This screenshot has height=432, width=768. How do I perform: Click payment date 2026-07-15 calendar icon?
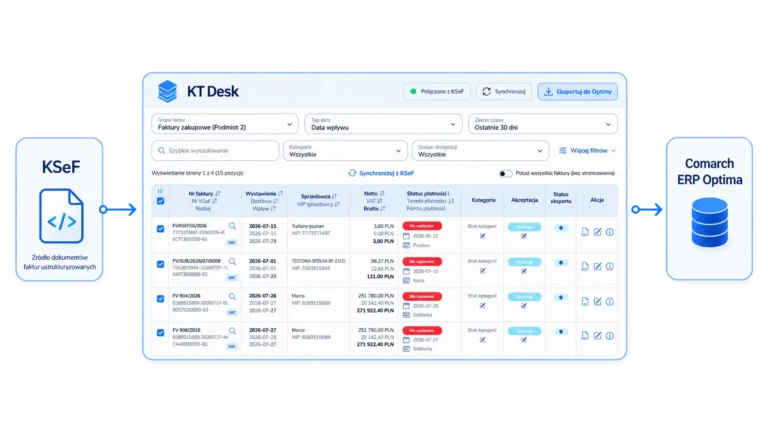click(x=406, y=271)
